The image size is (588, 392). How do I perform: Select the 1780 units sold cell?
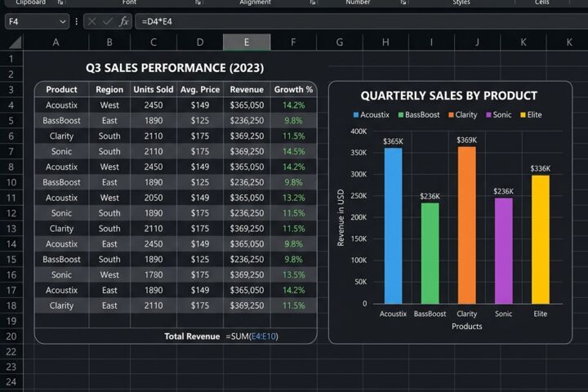(154, 275)
